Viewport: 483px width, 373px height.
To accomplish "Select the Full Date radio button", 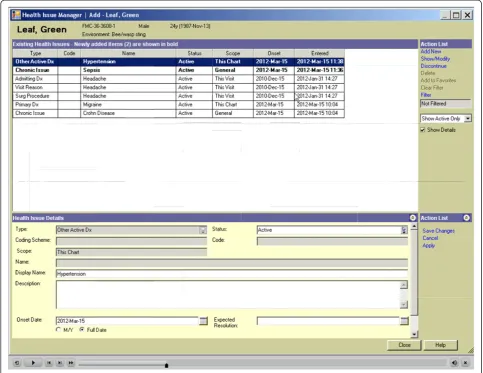I will (82, 330).
